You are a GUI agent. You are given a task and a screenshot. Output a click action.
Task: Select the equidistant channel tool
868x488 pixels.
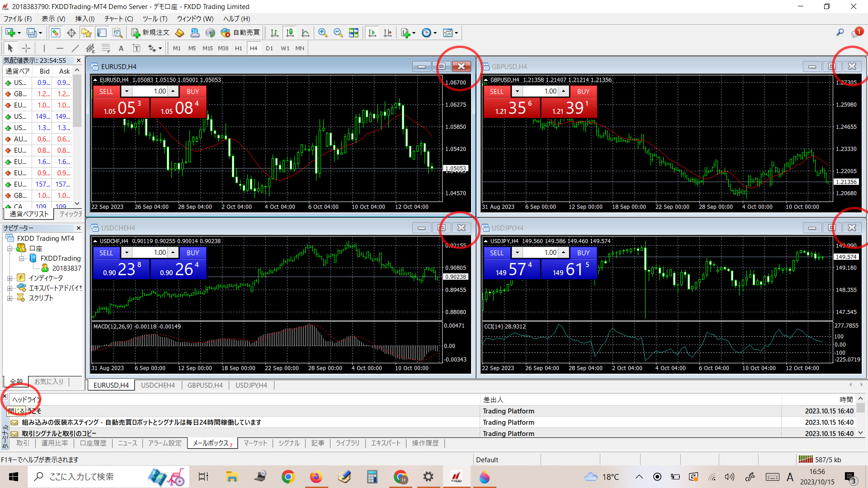click(x=90, y=48)
